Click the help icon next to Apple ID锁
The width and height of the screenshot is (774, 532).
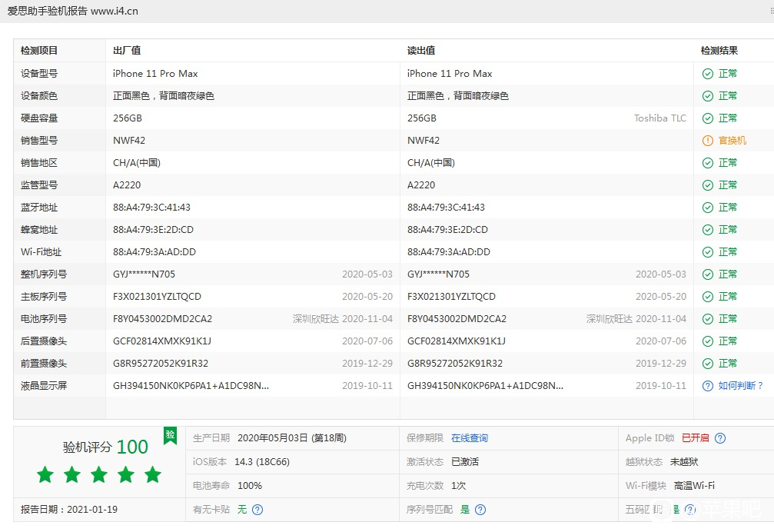(720, 438)
